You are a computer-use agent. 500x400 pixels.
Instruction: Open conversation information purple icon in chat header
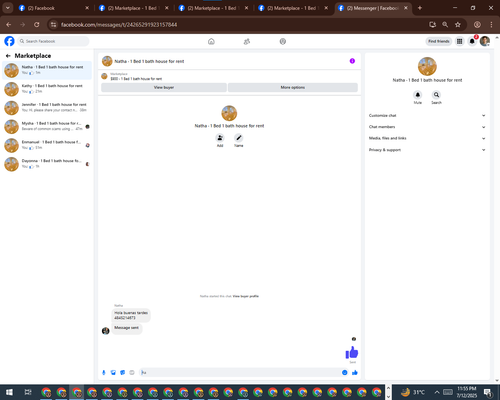(x=352, y=61)
